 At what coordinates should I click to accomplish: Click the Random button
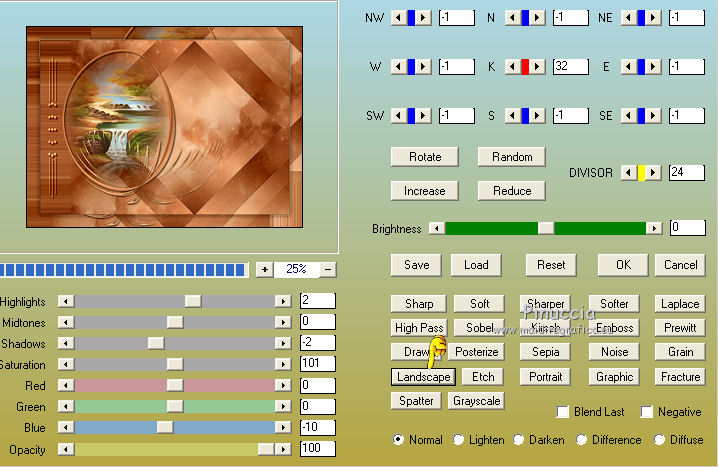(x=511, y=157)
